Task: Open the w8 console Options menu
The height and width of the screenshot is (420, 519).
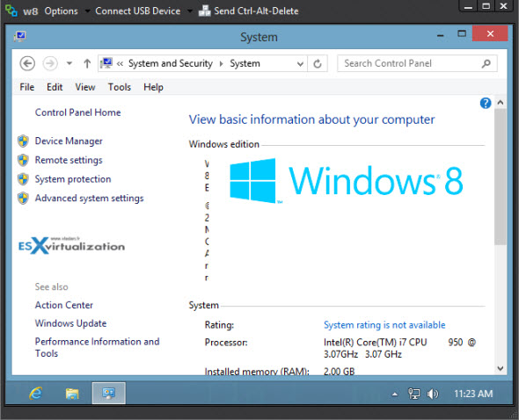Action: 62,11
